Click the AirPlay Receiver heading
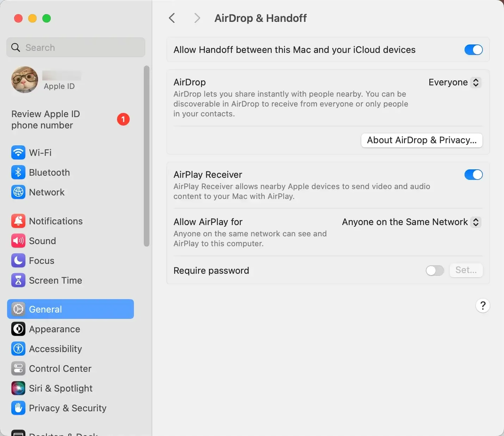Image resolution: width=504 pixels, height=436 pixels. pyautogui.click(x=208, y=175)
